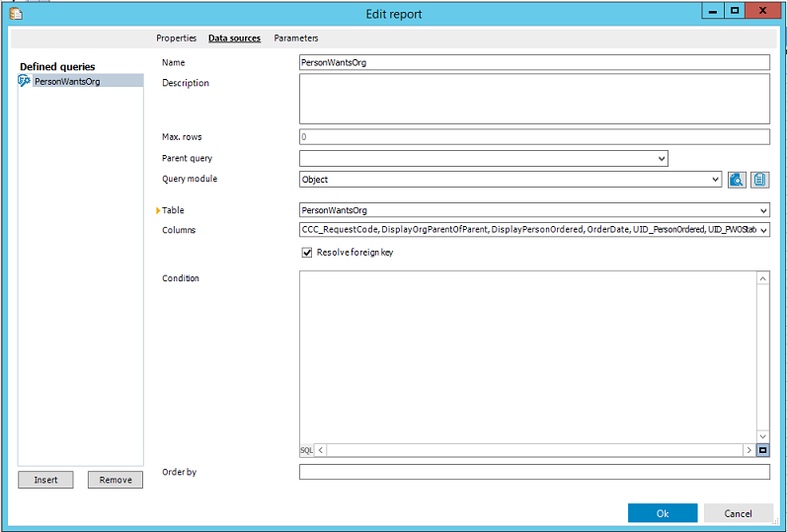Image resolution: width=787 pixels, height=532 pixels.
Task: Click the Cancel button
Action: pos(738,513)
